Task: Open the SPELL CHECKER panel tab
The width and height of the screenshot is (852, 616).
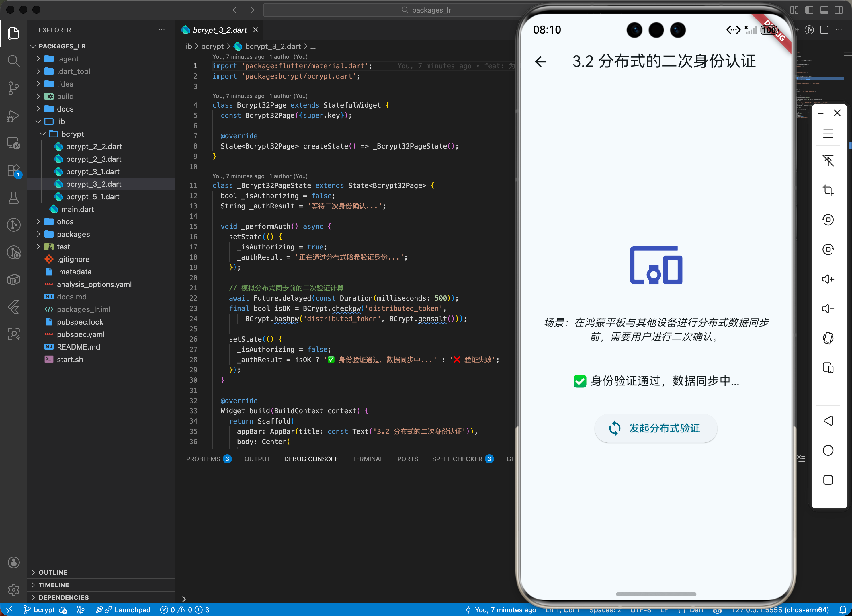Action: (458, 459)
